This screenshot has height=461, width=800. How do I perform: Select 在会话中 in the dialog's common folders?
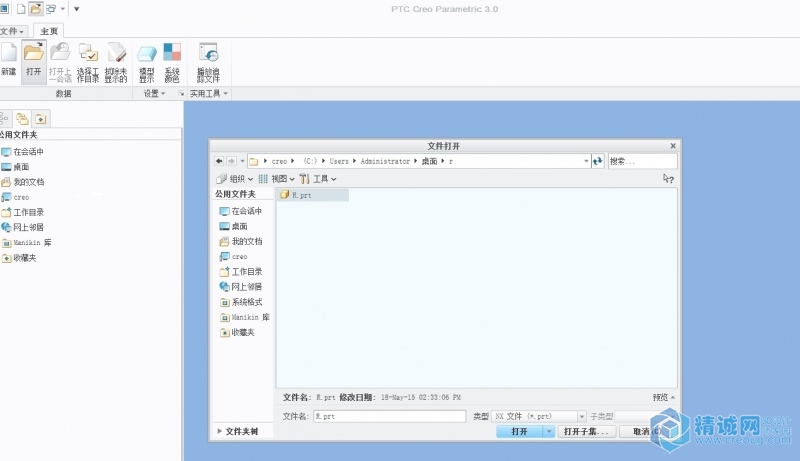pos(241,211)
